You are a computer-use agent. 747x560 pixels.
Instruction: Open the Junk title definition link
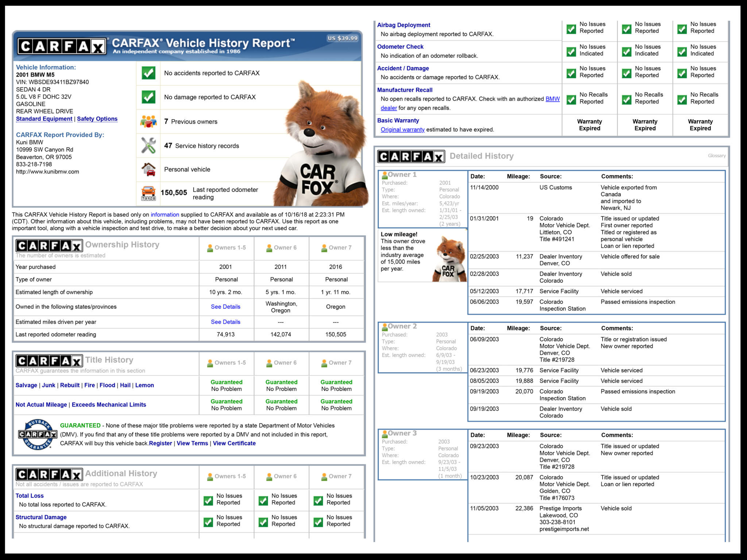(x=49, y=385)
